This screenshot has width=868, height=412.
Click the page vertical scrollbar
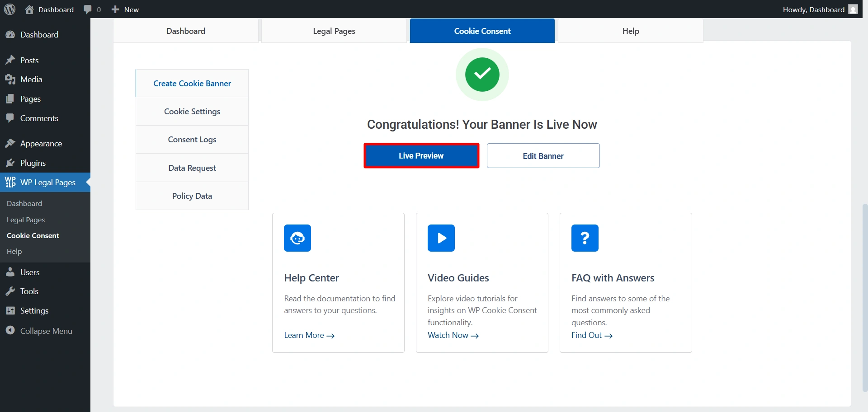864,294
